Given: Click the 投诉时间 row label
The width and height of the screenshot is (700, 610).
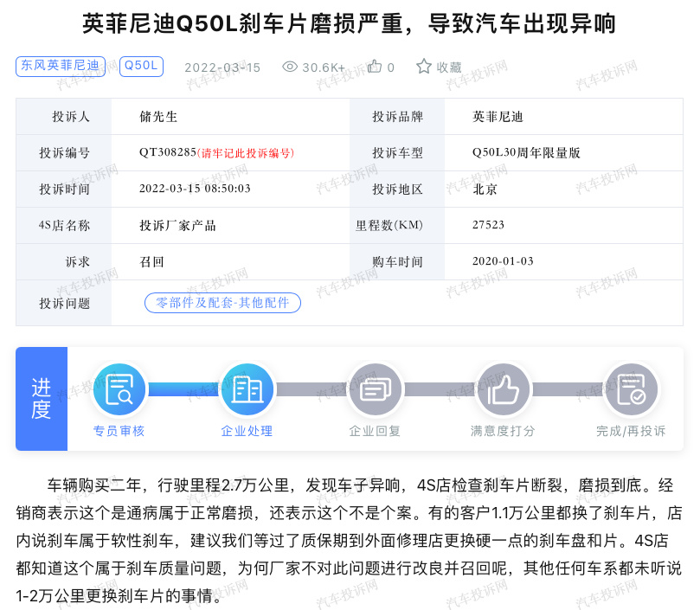Looking at the screenshot, I should pos(65,189).
